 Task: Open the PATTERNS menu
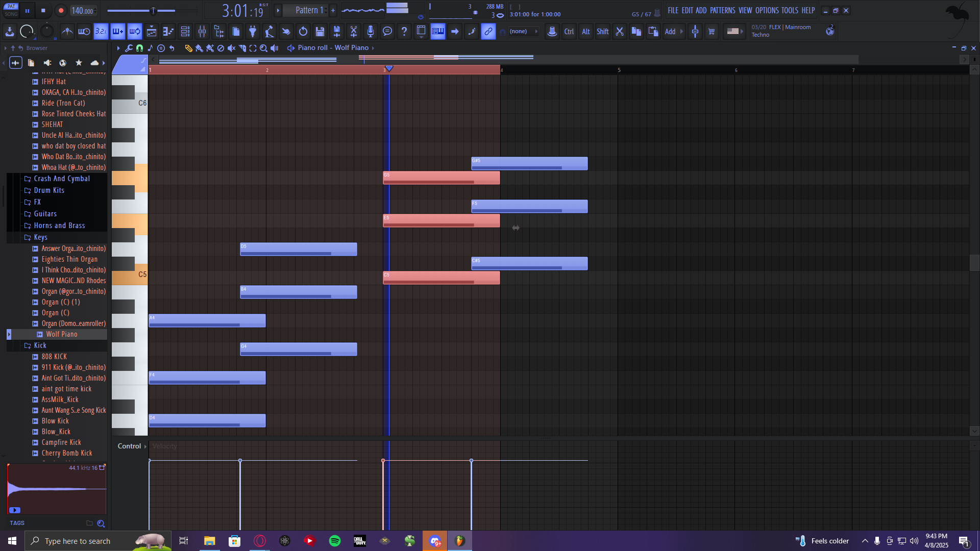(x=722, y=10)
